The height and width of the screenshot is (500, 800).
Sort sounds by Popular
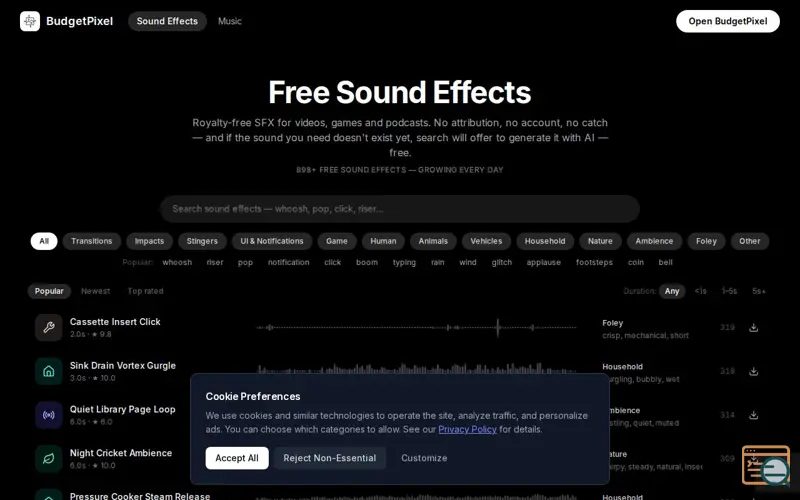click(x=49, y=291)
